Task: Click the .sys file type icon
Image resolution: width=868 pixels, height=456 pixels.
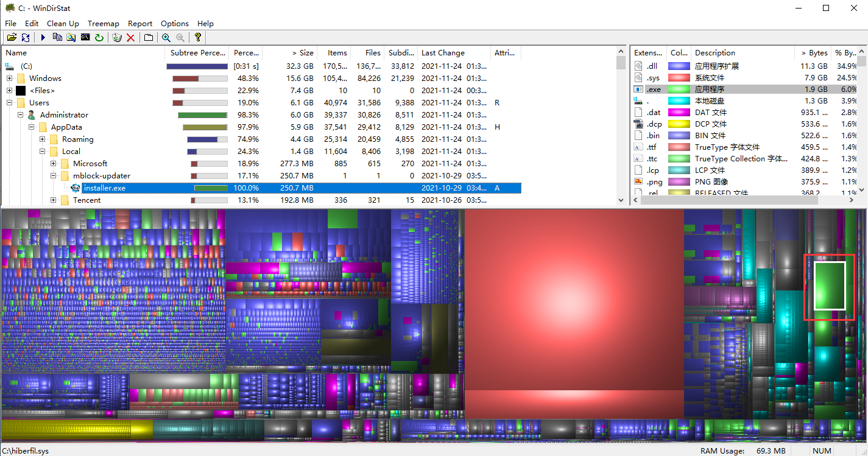Action: pyautogui.click(x=638, y=77)
